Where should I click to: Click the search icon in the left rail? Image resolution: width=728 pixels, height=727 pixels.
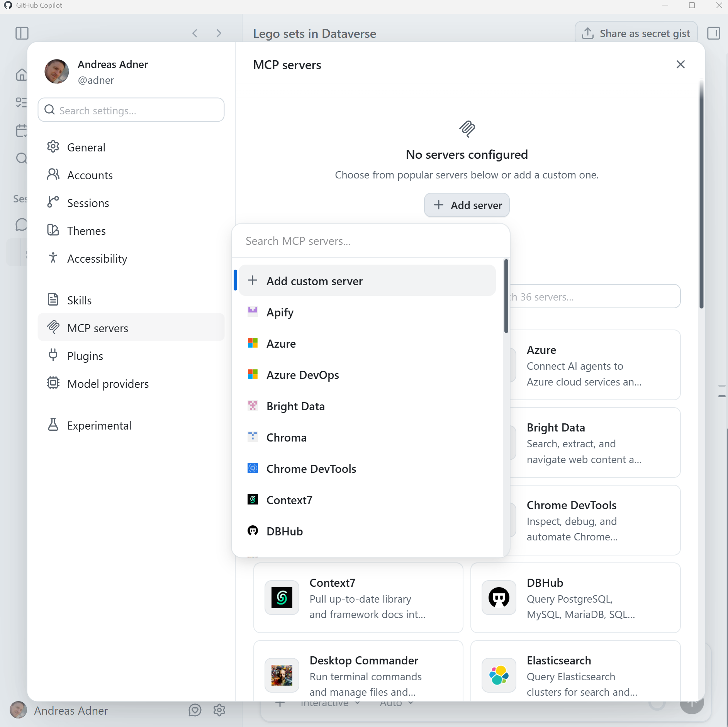pyautogui.click(x=22, y=158)
